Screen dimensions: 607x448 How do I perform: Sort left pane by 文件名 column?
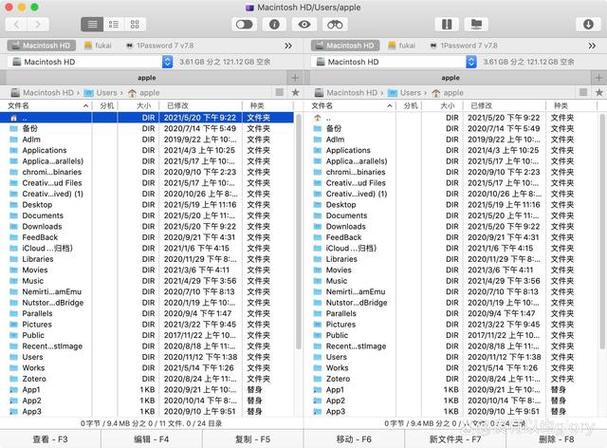coord(46,106)
